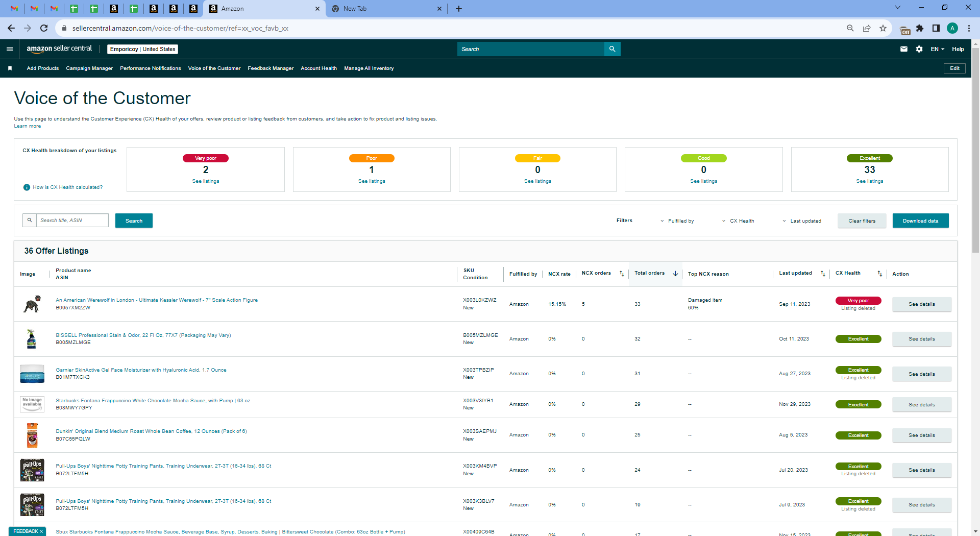Open the Chrome three-dot menu
980x536 pixels.
pos(969,28)
